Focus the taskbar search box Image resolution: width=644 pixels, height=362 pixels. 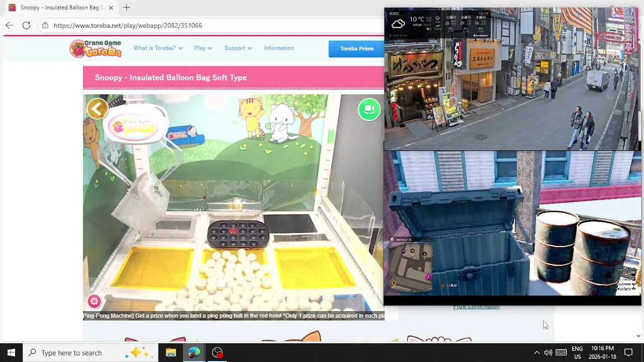pyautogui.click(x=91, y=352)
